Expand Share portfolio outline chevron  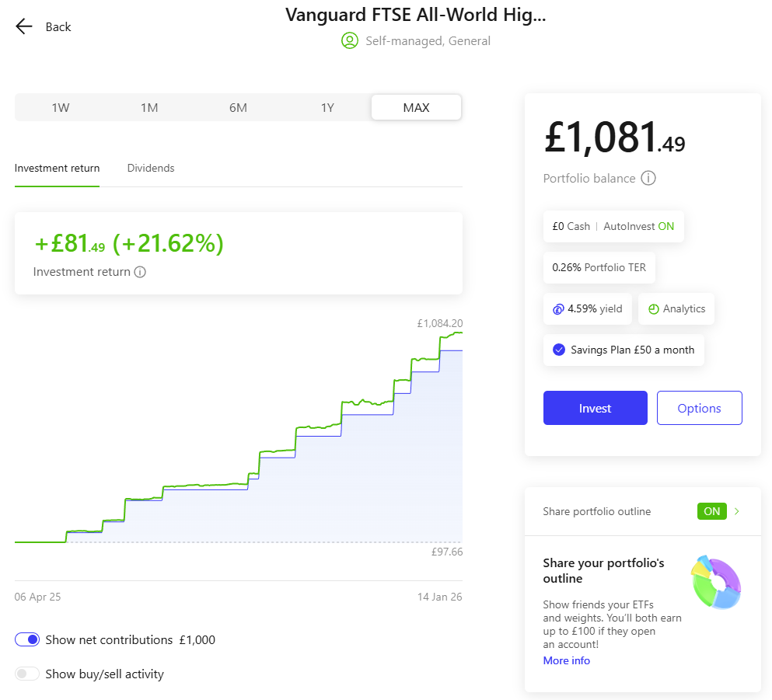(x=736, y=511)
